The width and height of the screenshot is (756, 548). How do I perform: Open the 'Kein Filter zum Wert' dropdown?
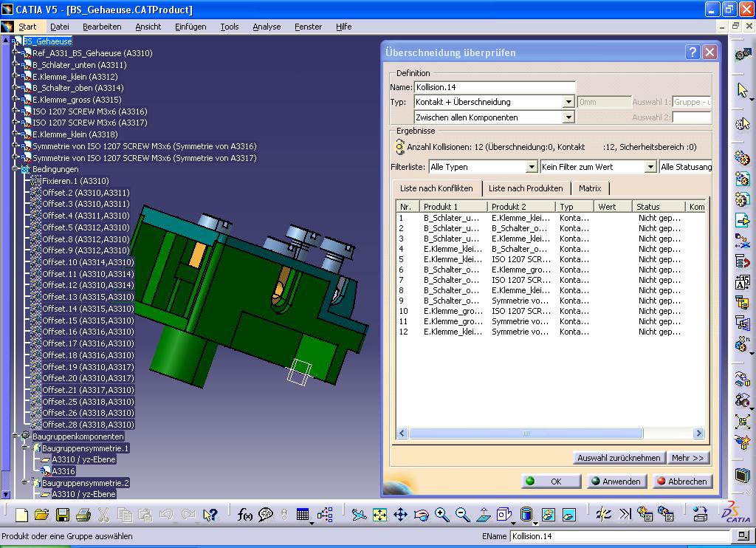(650, 167)
